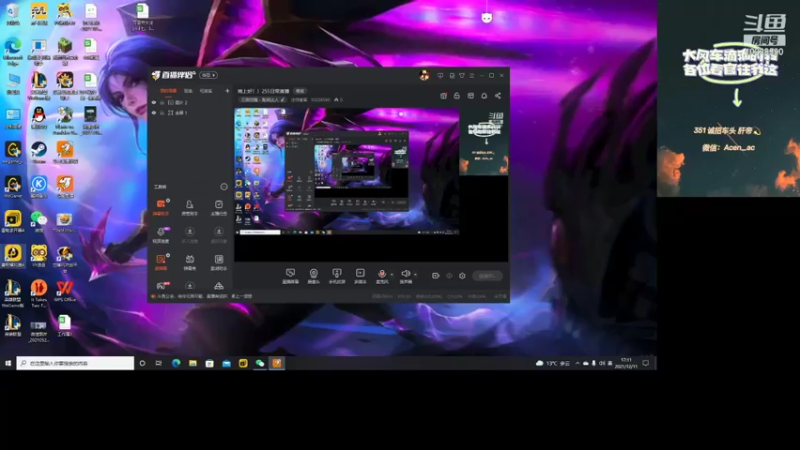800x450 pixels.
Task: Open the orange pencil-square tool in toolbox third row
Action: 161,262
